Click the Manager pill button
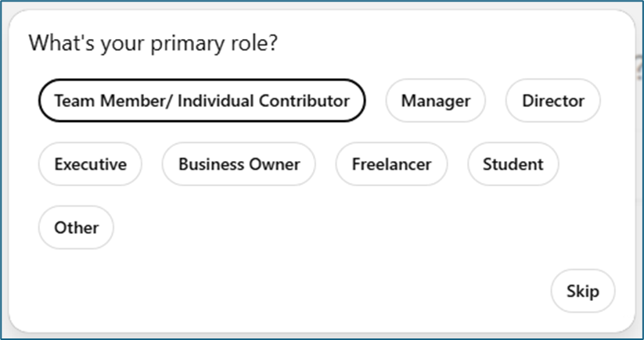Image resolution: width=644 pixels, height=340 pixels. pyautogui.click(x=436, y=101)
